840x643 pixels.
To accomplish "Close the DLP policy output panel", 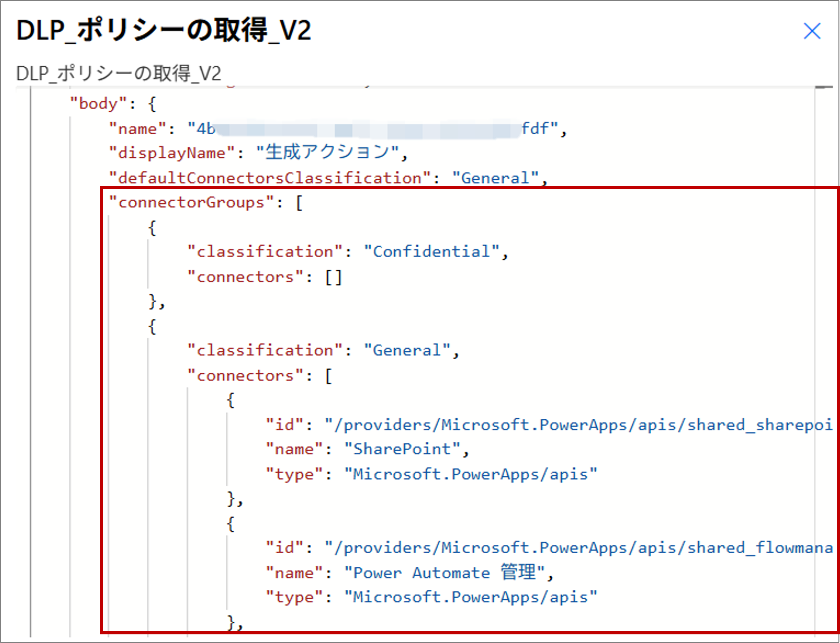I will 812,31.
